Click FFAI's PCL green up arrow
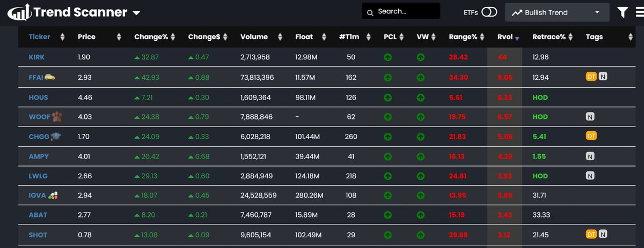The width and height of the screenshot is (644, 248). pos(388,77)
